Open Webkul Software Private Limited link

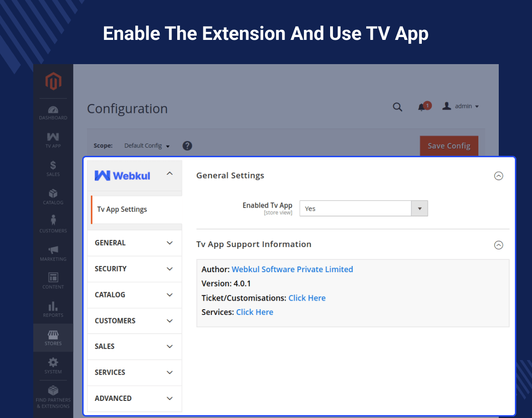tap(292, 269)
